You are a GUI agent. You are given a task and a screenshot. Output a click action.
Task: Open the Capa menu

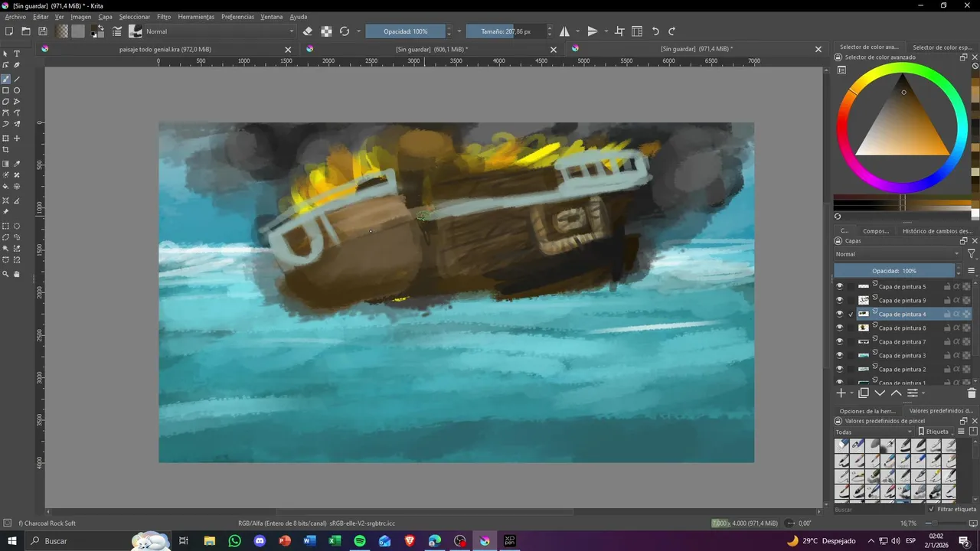coord(105,17)
